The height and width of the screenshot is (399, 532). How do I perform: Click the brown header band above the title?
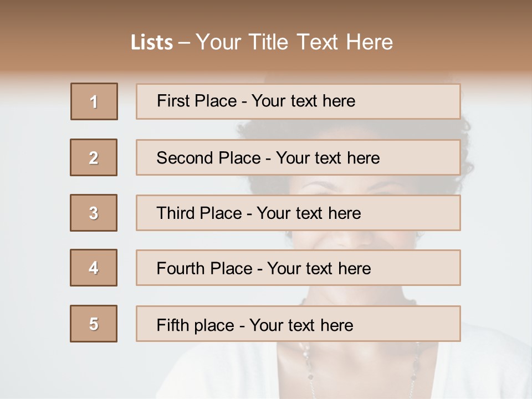pyautogui.click(x=266, y=12)
